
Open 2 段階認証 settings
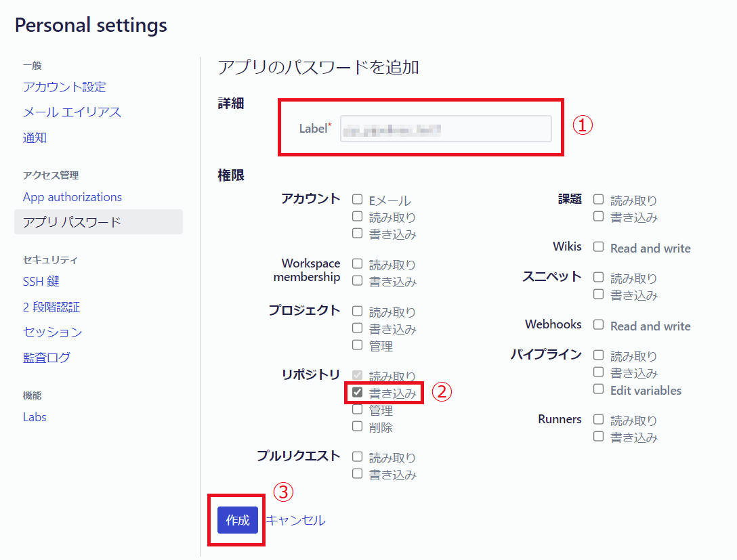click(51, 307)
